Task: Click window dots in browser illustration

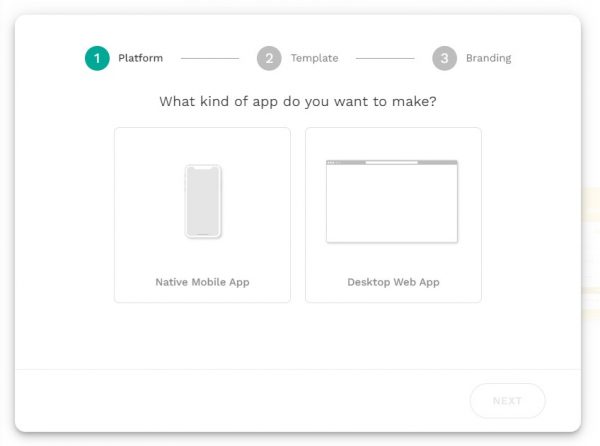Action: click(x=333, y=162)
